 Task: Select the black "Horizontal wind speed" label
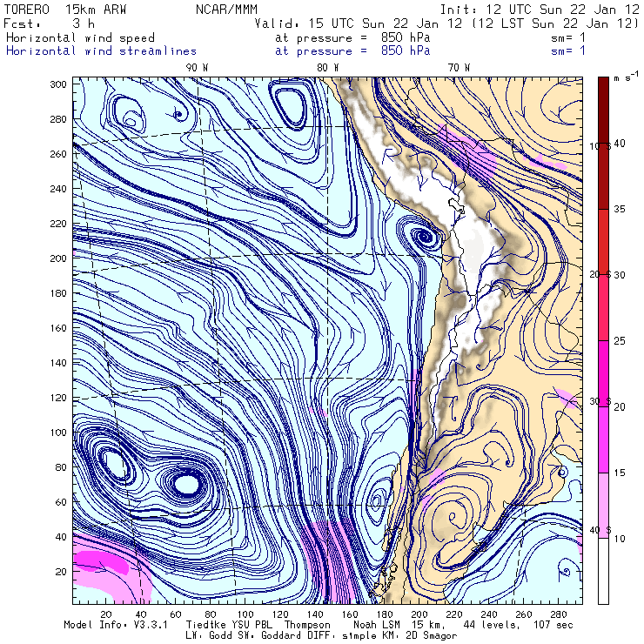pyautogui.click(x=80, y=37)
